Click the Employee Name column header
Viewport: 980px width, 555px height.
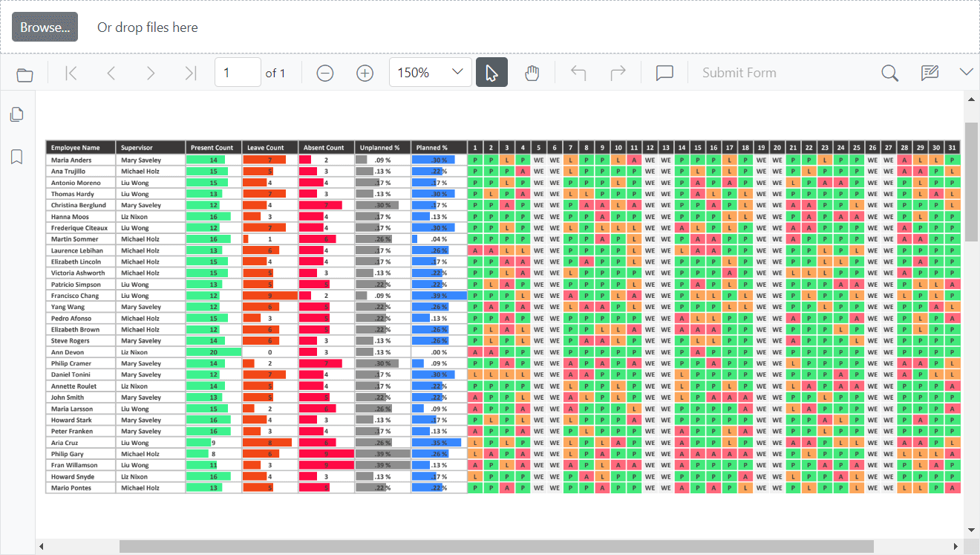coord(80,148)
